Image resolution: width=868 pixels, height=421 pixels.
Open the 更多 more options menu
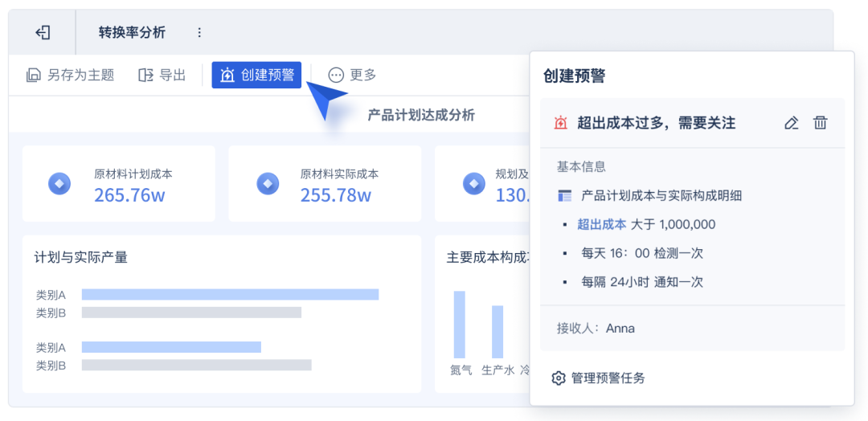(x=352, y=75)
